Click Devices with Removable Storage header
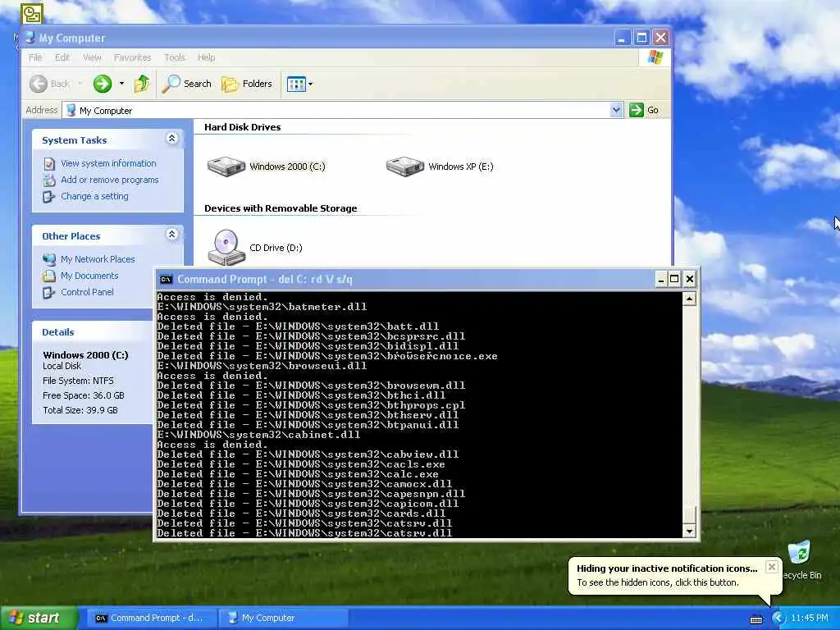840x630 pixels. 281,208
